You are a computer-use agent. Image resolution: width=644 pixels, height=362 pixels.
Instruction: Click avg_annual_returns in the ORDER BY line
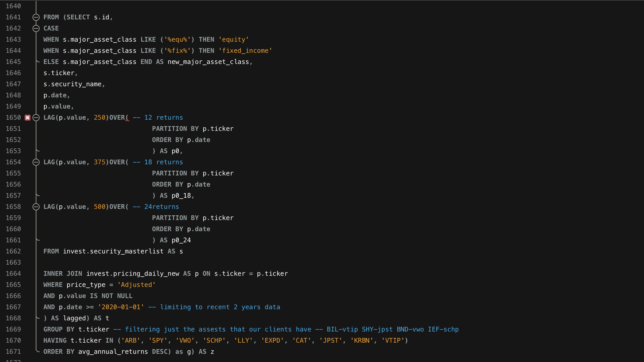tap(113, 352)
